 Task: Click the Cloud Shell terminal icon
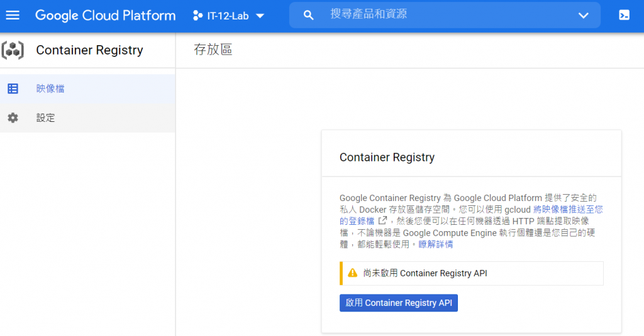tap(624, 16)
